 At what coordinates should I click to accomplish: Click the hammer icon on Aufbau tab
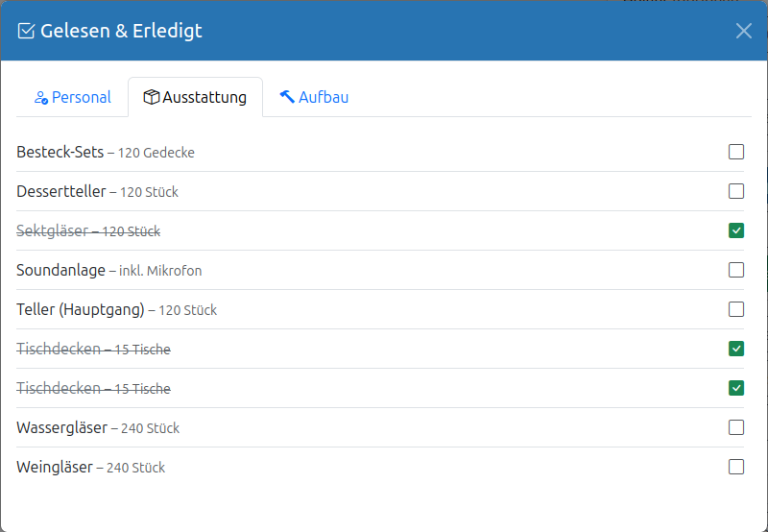tap(287, 96)
